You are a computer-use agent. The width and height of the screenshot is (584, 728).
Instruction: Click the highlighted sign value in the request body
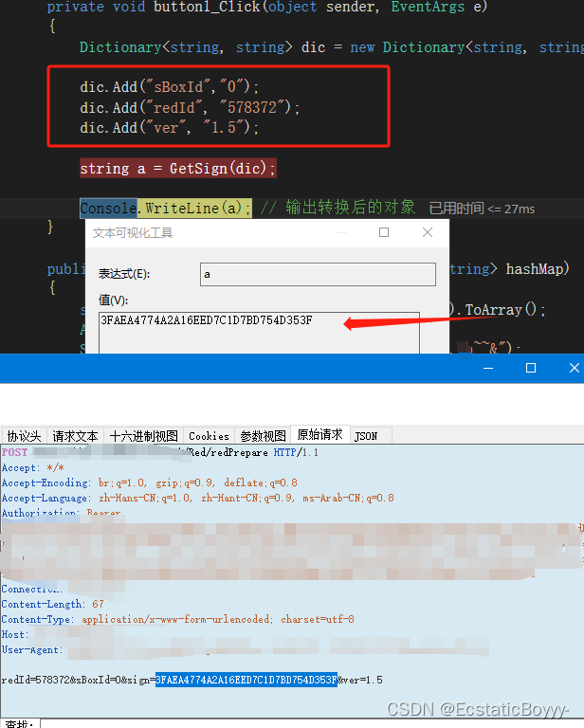pos(246,680)
